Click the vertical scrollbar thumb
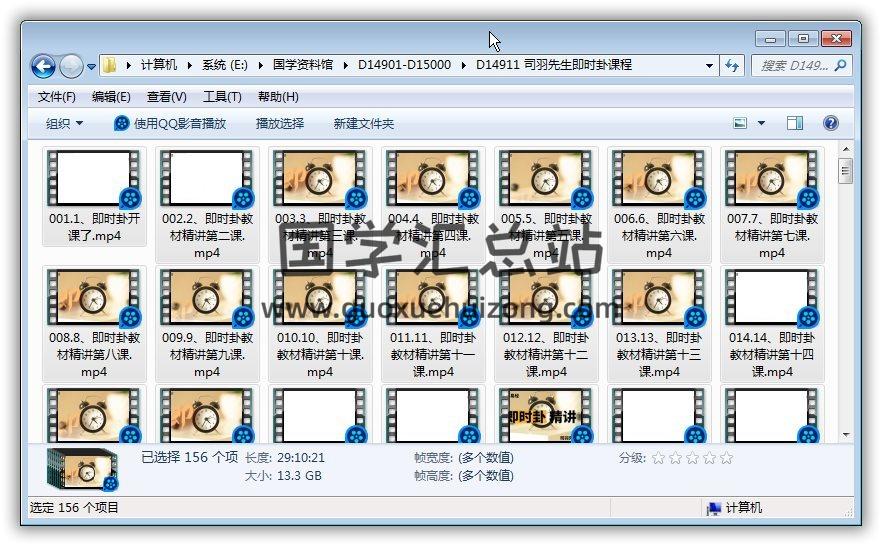This screenshot has height=546, width=882. click(x=845, y=171)
